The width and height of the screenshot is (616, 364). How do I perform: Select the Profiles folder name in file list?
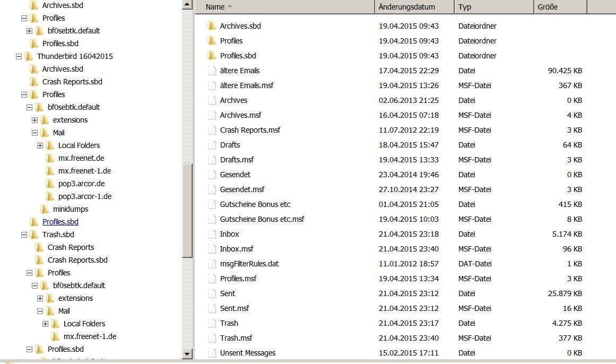point(231,41)
